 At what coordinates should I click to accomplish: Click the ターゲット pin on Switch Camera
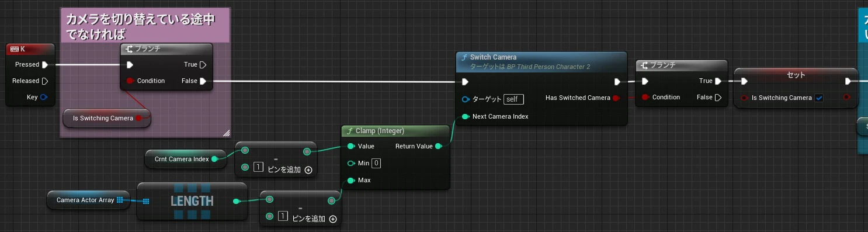pos(466,99)
